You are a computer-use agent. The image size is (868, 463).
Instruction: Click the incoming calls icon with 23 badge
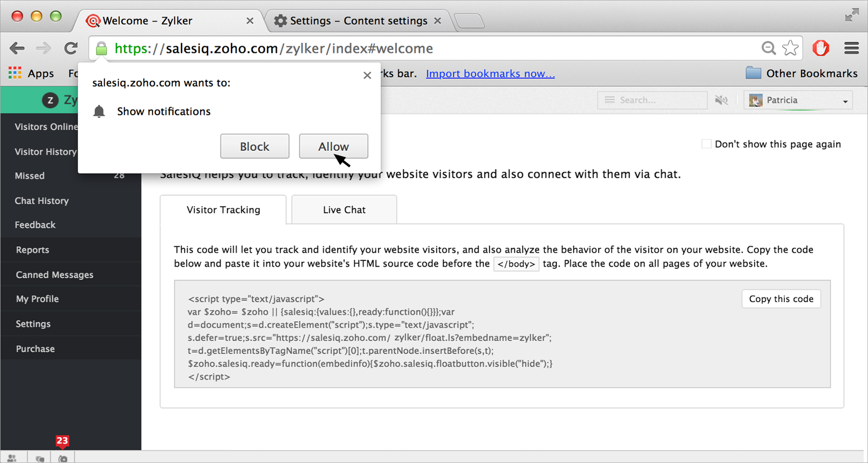point(63,458)
